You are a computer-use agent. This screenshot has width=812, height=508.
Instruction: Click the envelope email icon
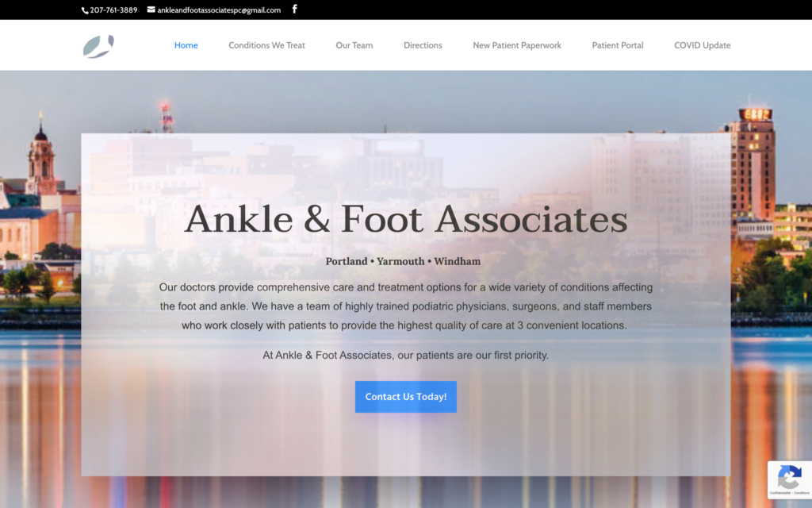(151, 10)
